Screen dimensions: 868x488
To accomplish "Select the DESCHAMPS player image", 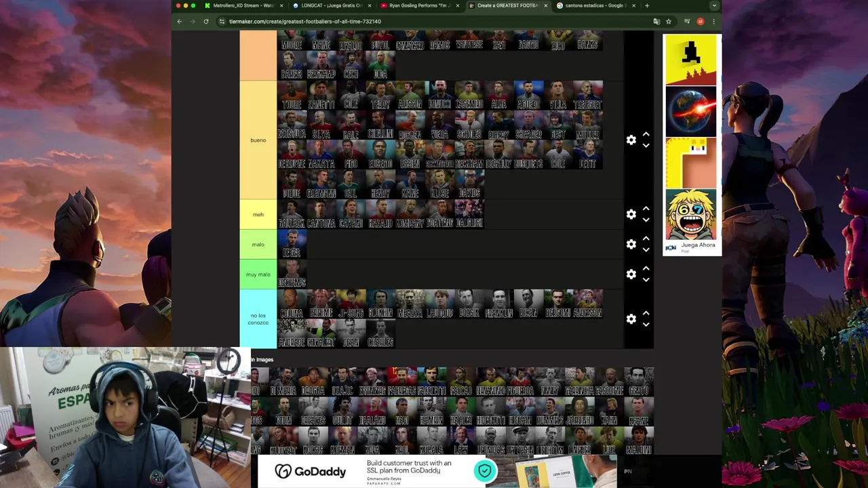I will click(x=292, y=274).
